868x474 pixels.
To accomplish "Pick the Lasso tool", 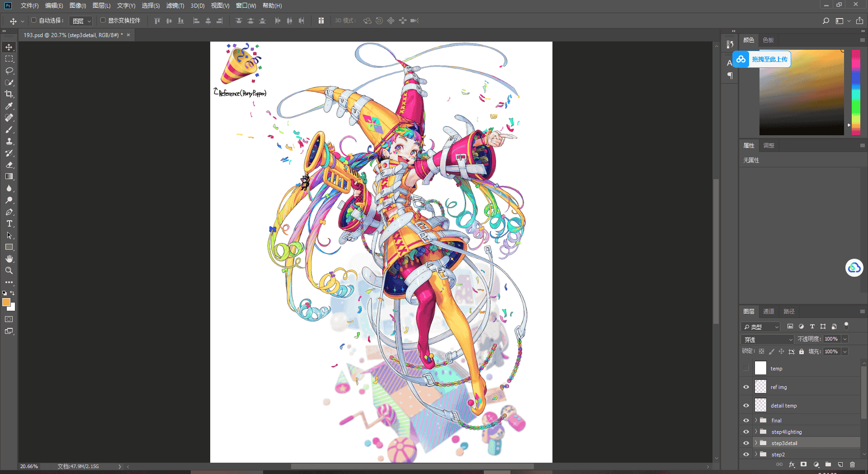I will point(9,71).
